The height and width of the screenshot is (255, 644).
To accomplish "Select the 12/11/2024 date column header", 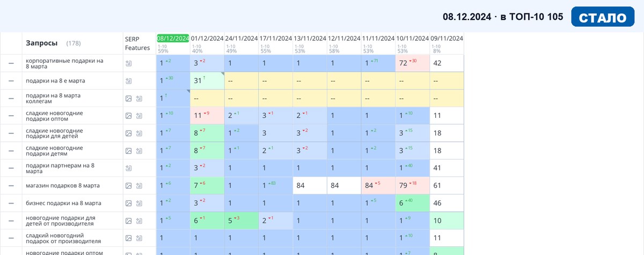I will [344, 39].
